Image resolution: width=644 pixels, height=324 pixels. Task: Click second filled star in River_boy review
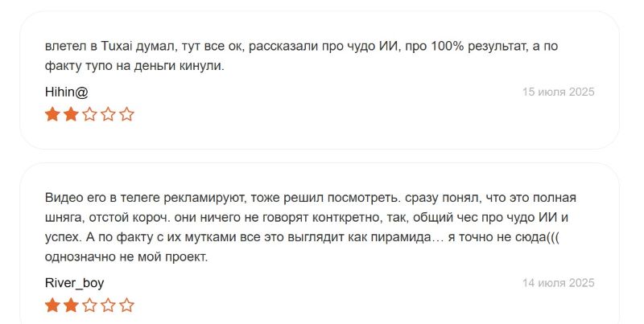(71, 306)
